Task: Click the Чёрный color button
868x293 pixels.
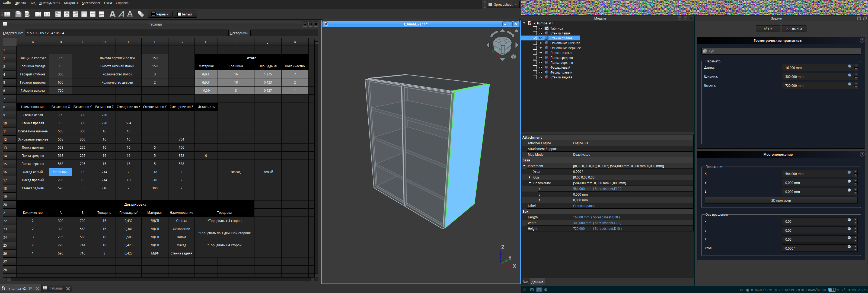Action: (x=160, y=14)
